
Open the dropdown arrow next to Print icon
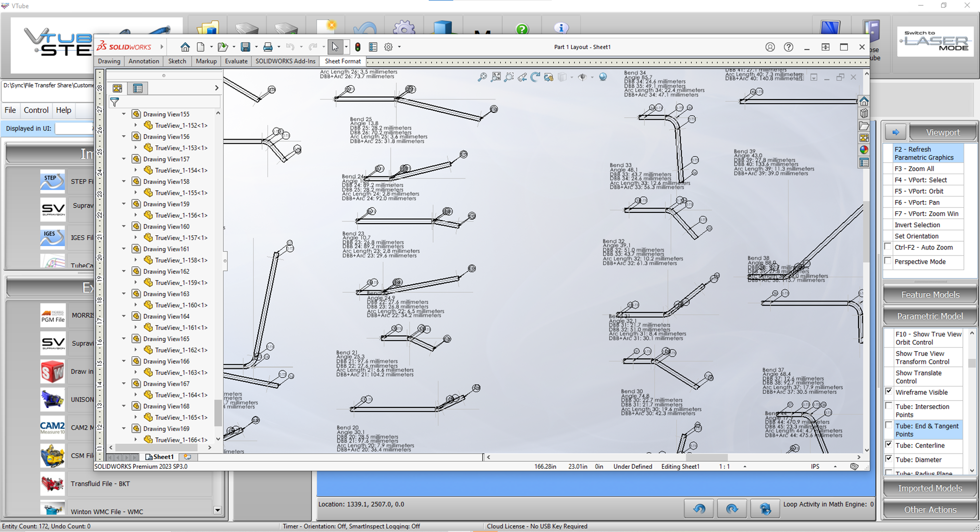click(279, 47)
